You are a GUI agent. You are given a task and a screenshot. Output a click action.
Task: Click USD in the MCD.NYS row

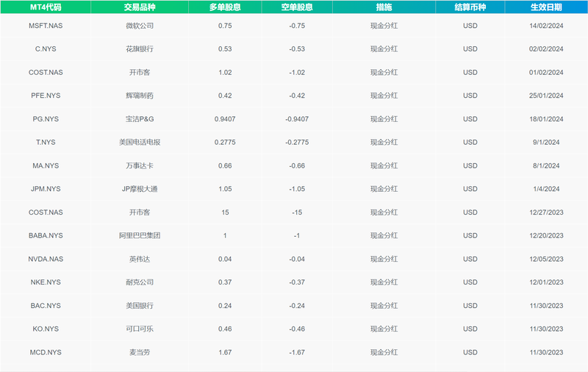(470, 352)
